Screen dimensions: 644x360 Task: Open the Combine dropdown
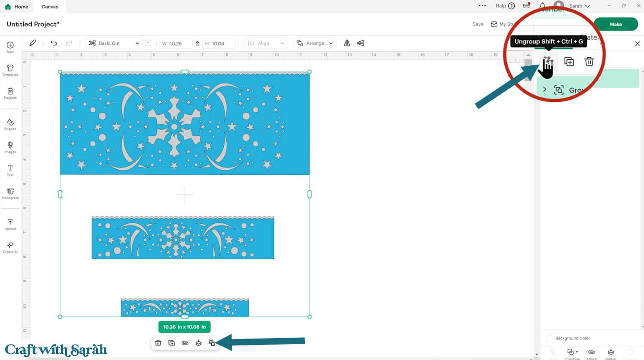coord(572,354)
